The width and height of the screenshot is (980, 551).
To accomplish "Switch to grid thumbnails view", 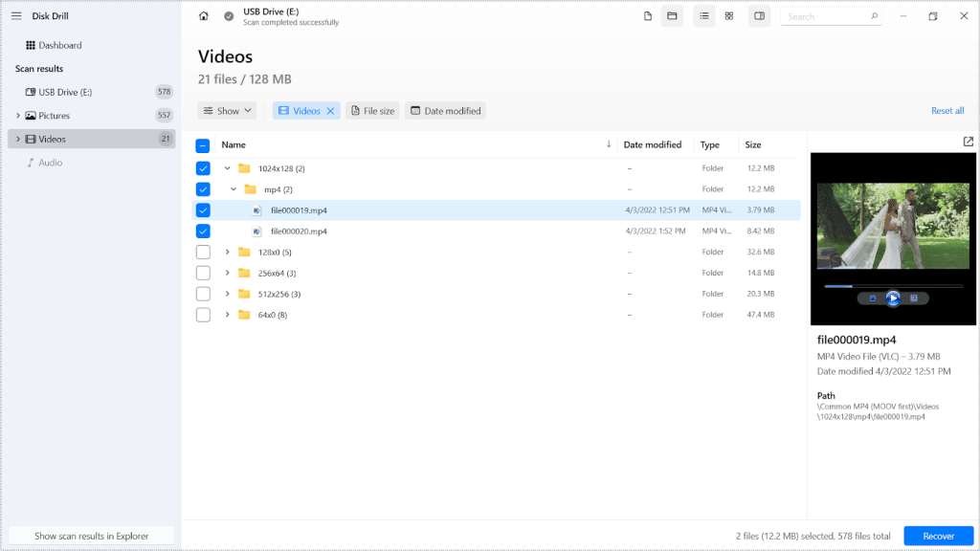I will tap(729, 16).
